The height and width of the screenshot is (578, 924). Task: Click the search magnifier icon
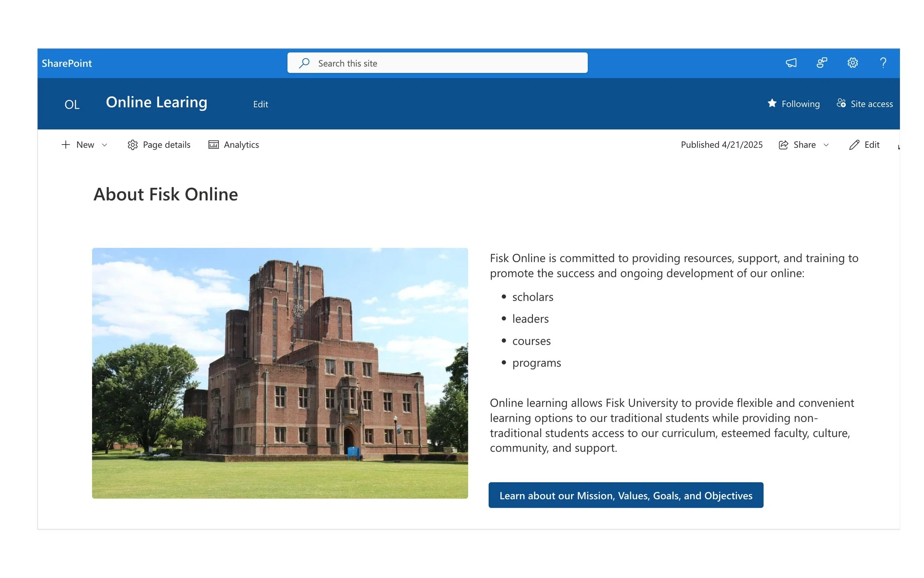click(x=304, y=63)
